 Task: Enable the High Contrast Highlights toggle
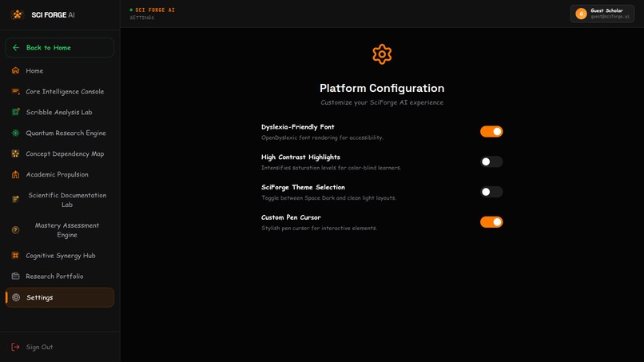(x=491, y=161)
